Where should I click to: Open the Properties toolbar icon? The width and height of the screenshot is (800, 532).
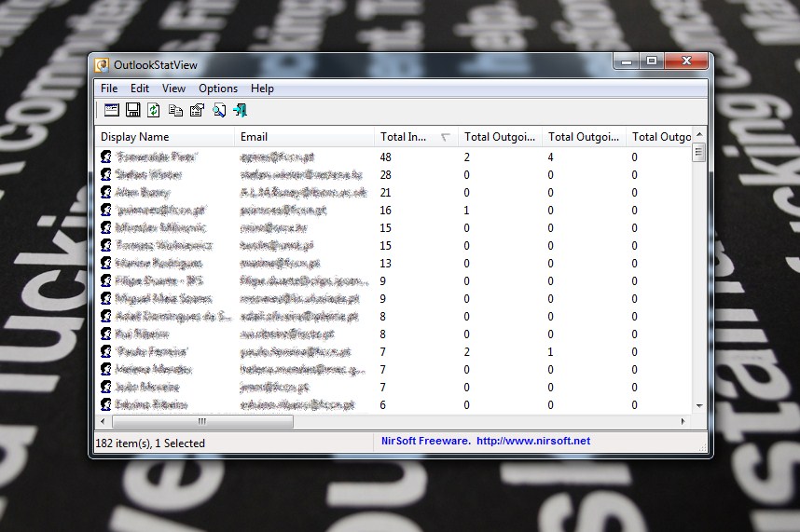(197, 110)
